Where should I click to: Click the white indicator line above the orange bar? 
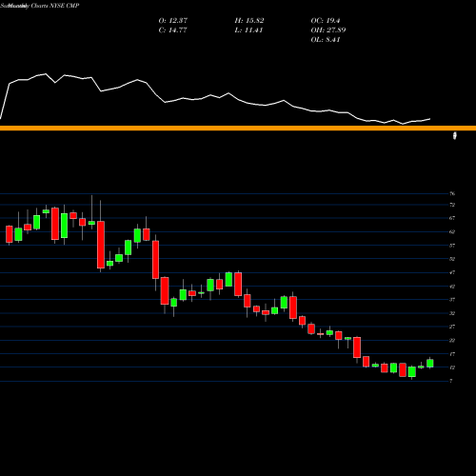click(215, 99)
